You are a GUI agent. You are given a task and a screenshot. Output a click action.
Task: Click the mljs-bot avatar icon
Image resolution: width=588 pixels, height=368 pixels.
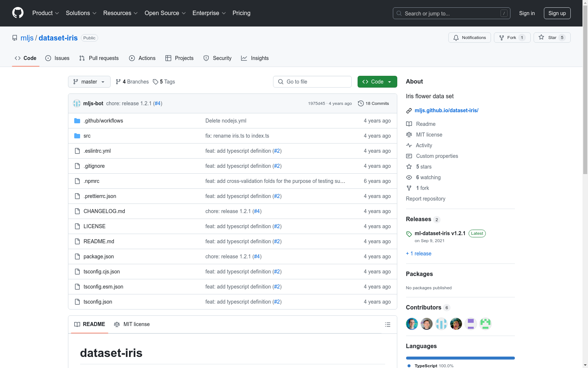[x=77, y=103]
